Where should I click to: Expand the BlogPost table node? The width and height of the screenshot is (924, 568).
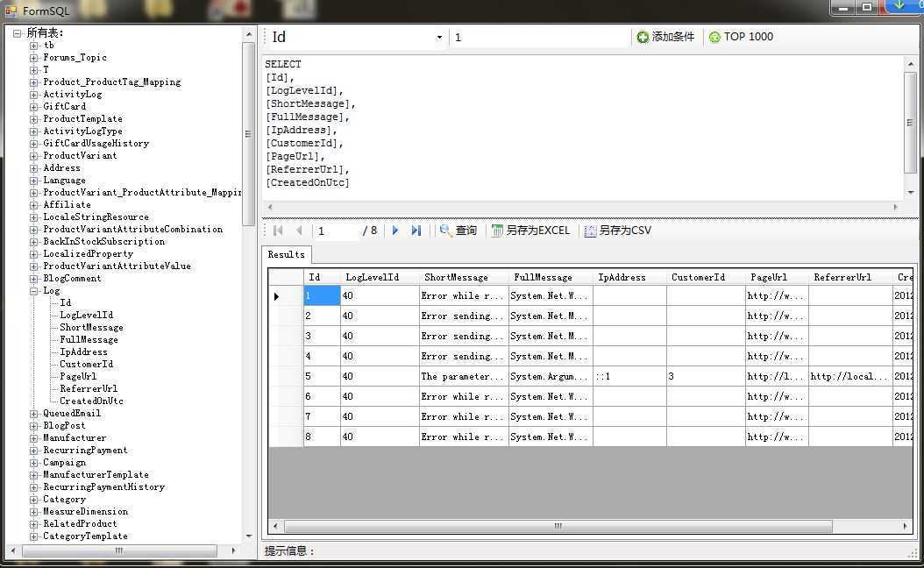33,426
